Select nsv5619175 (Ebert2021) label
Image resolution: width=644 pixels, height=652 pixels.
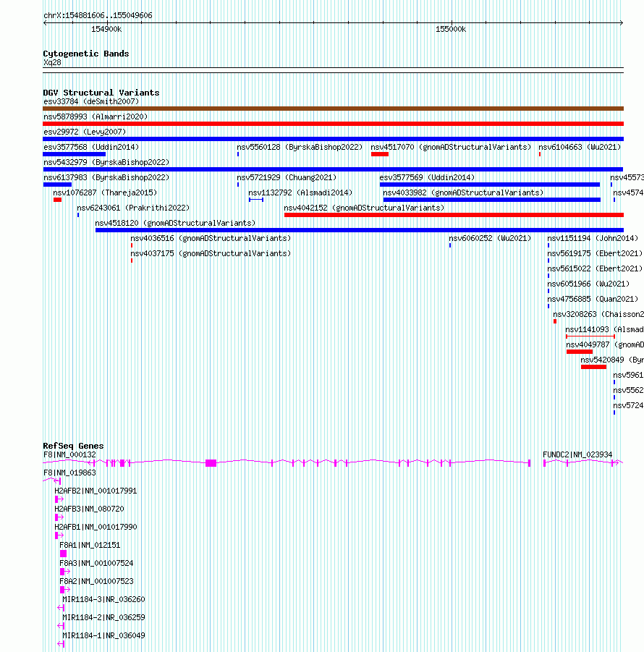(595, 254)
